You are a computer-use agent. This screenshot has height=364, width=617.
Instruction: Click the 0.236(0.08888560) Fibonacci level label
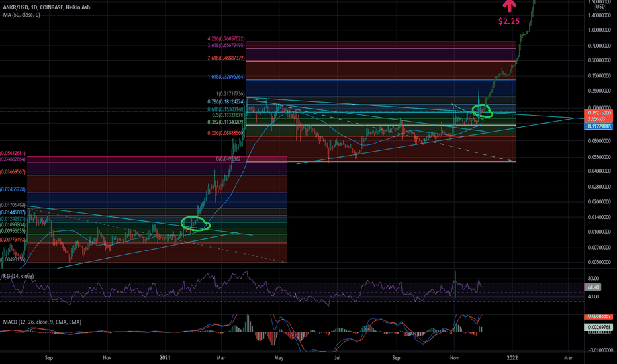pyautogui.click(x=226, y=134)
